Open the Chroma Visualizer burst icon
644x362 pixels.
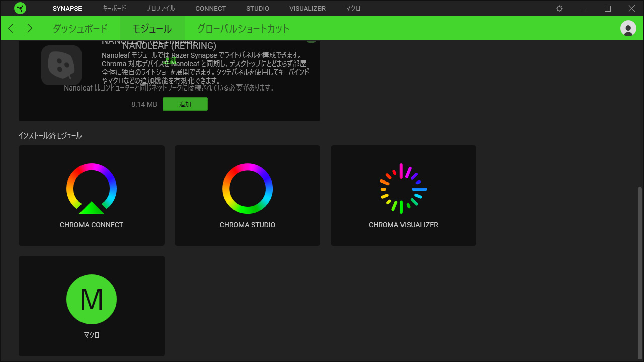tap(404, 189)
